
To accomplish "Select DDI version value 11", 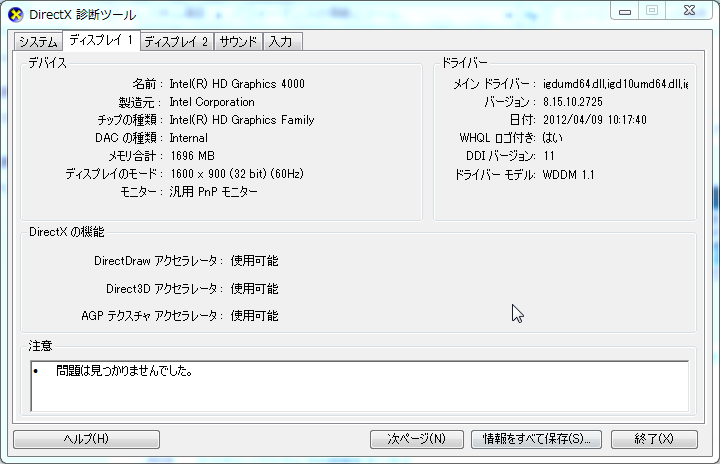I will 549,156.
